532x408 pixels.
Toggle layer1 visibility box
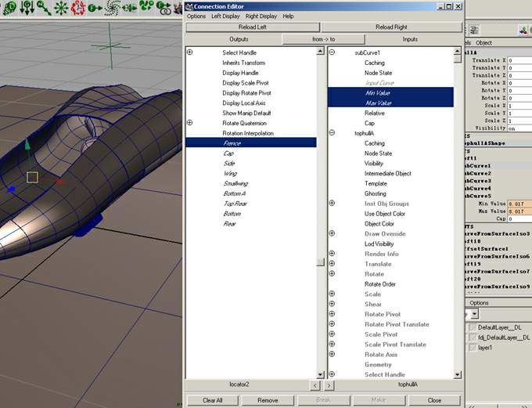coord(473,348)
